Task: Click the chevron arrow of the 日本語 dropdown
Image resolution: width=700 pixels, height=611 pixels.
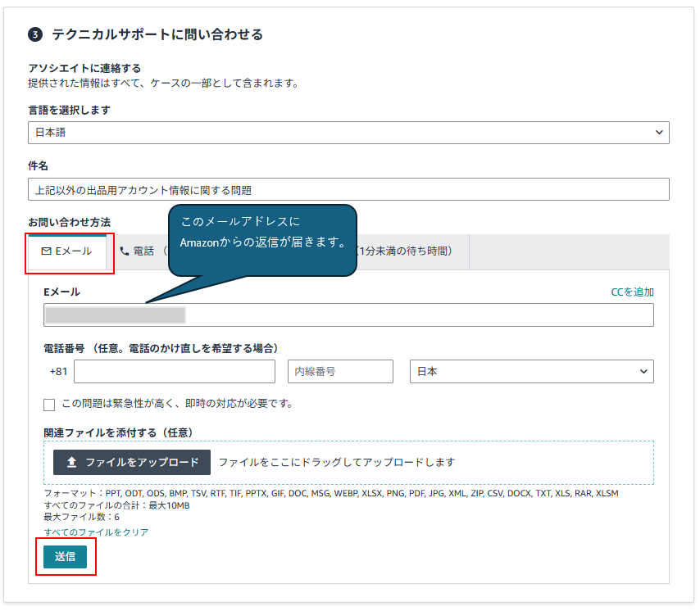Action: [659, 133]
